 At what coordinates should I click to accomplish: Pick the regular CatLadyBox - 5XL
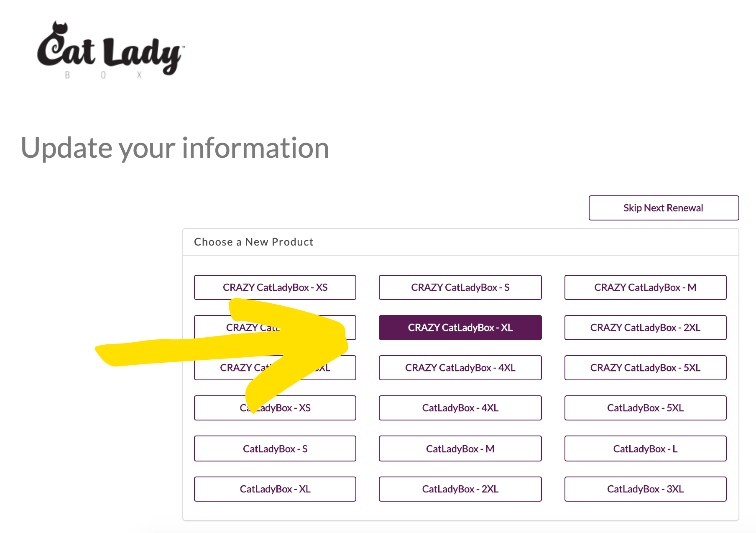645,408
